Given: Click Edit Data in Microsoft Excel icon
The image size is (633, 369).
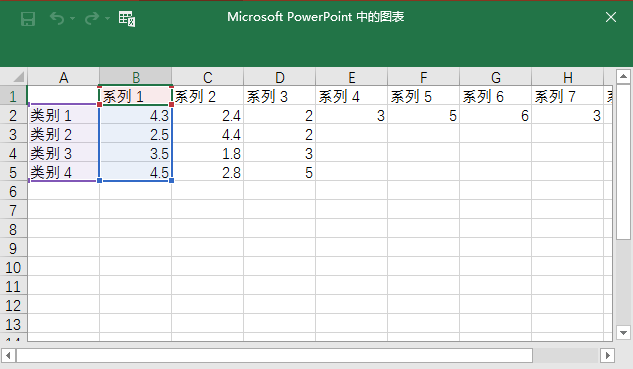Looking at the screenshot, I should coord(127,19).
